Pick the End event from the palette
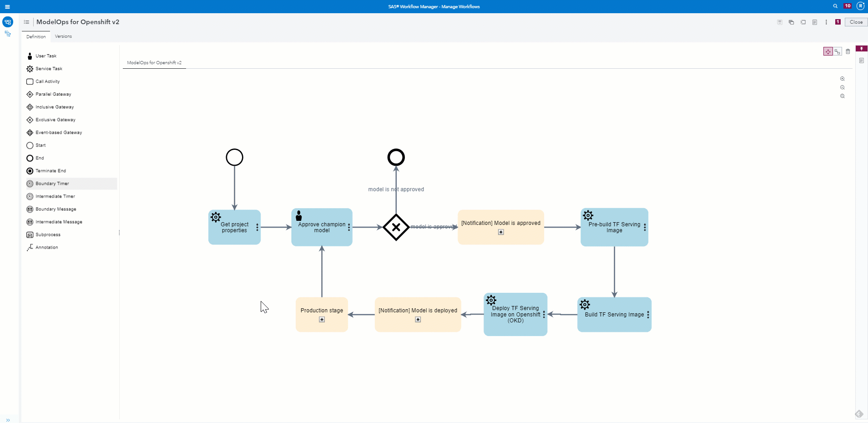The width and height of the screenshot is (868, 423). tap(71, 158)
